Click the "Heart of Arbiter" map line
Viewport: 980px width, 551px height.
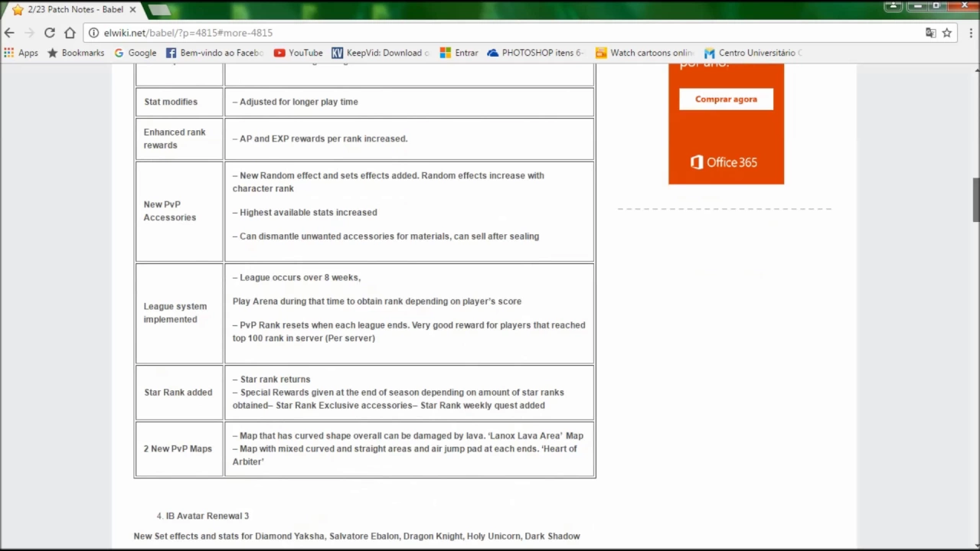coord(405,455)
